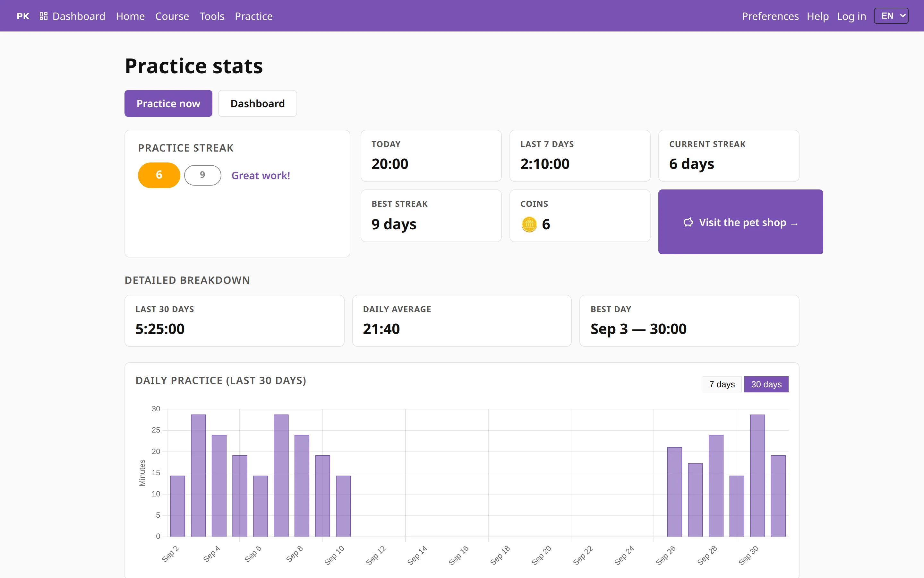Screen dimensions: 924x578
Task: Click the Current Streak value 6 days
Action: (x=691, y=164)
